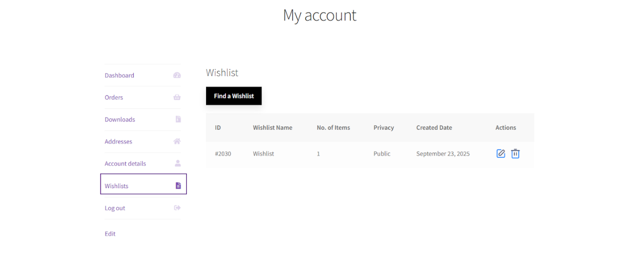Screen dimensions: 644x280
Task: Open the Account details section
Action: [125, 163]
